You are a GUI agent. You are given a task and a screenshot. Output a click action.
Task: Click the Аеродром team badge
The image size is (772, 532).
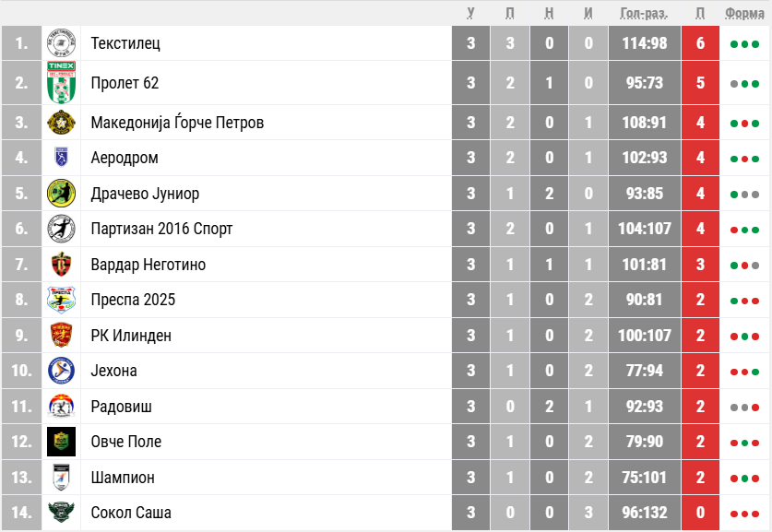tap(61, 158)
